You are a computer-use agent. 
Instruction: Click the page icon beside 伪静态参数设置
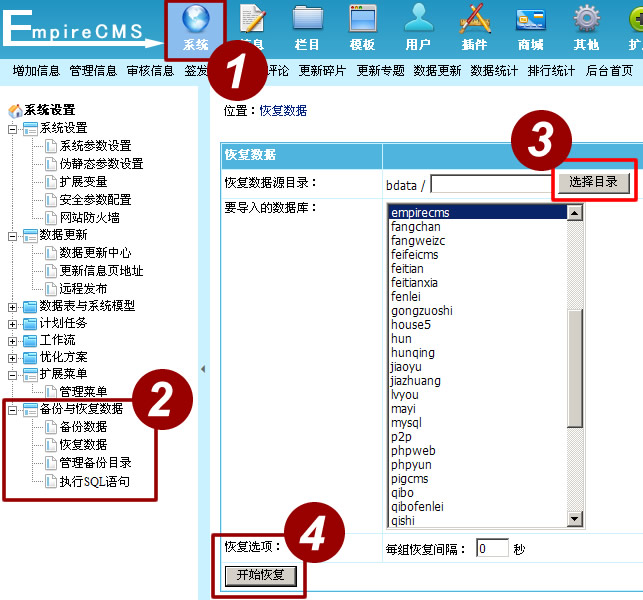tap(51, 164)
